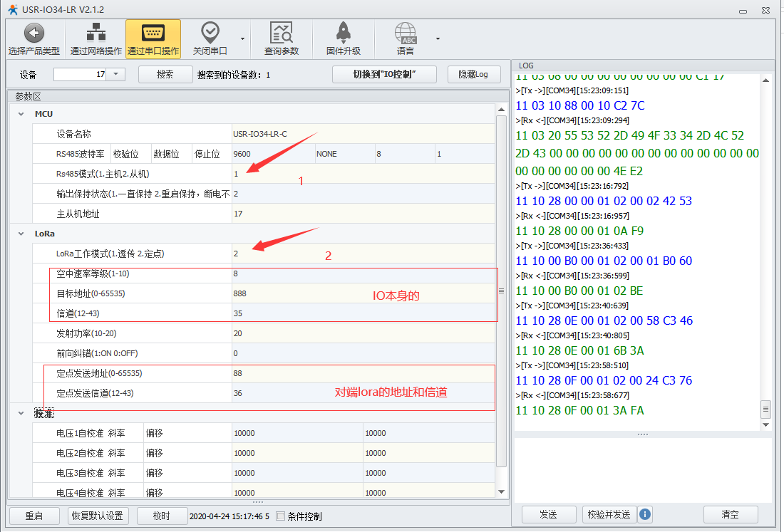The width and height of the screenshot is (784, 532).
Task: Minimize the USR-IO34-LR window
Action: click(x=743, y=11)
